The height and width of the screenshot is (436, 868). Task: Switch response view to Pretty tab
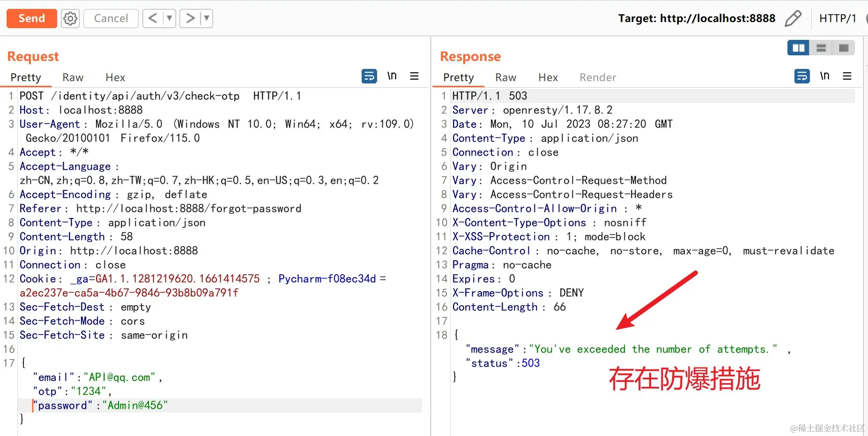point(459,77)
